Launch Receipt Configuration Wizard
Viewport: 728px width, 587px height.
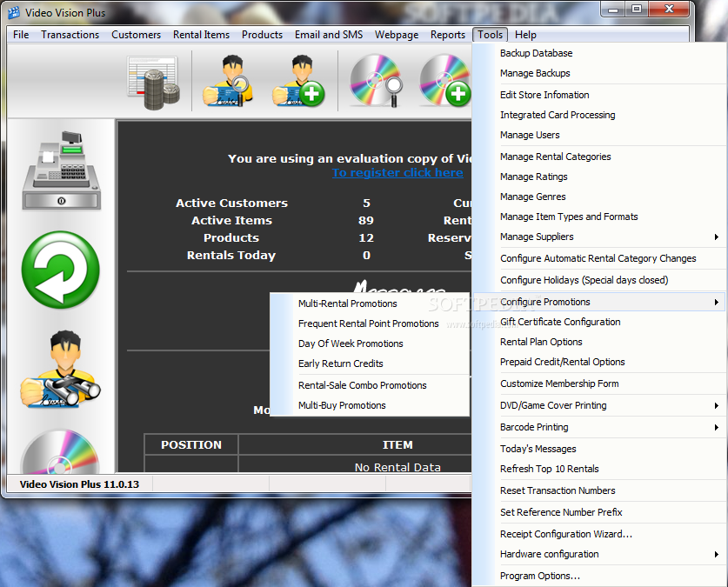[599, 535]
